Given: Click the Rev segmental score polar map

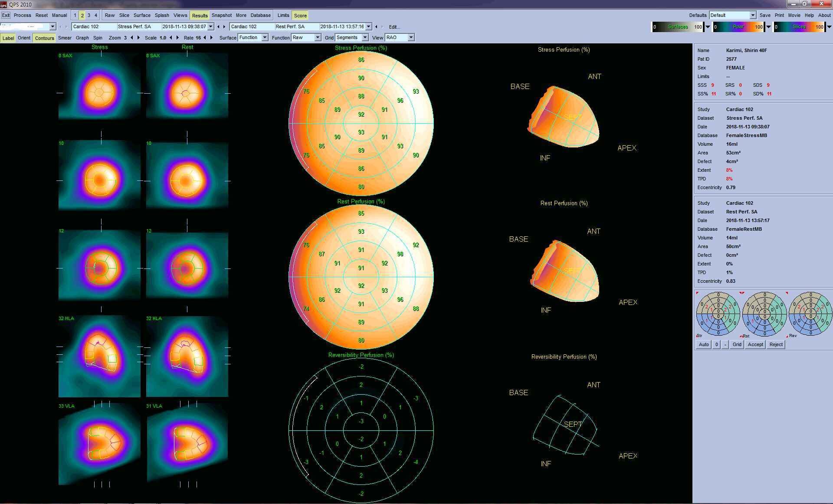Looking at the screenshot, I should tap(810, 314).
